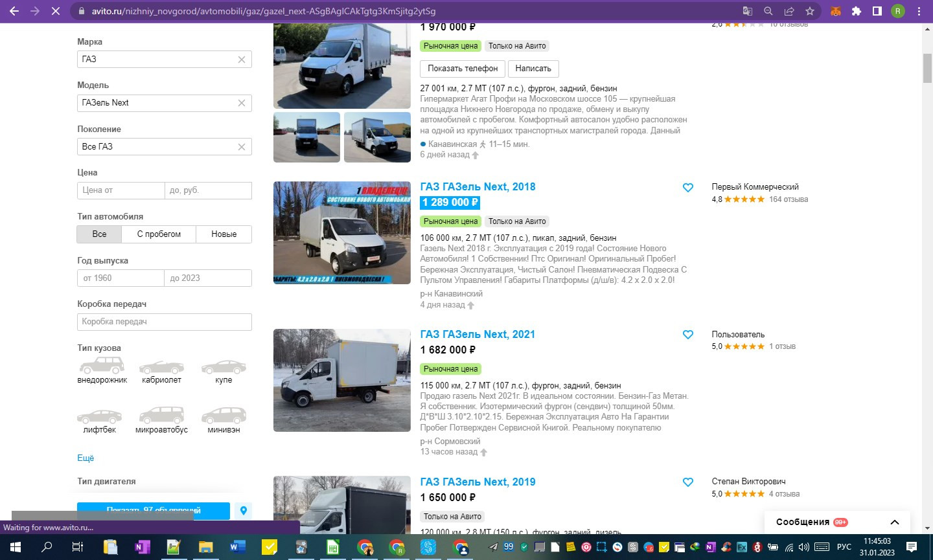Show results on the map pin
The image size is (933, 560).
[x=244, y=511]
